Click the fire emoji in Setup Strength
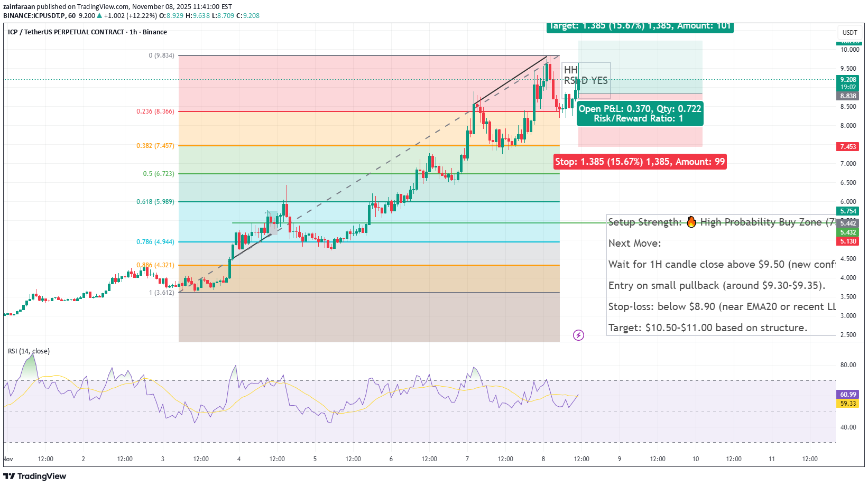The image size is (868, 486). (x=691, y=222)
